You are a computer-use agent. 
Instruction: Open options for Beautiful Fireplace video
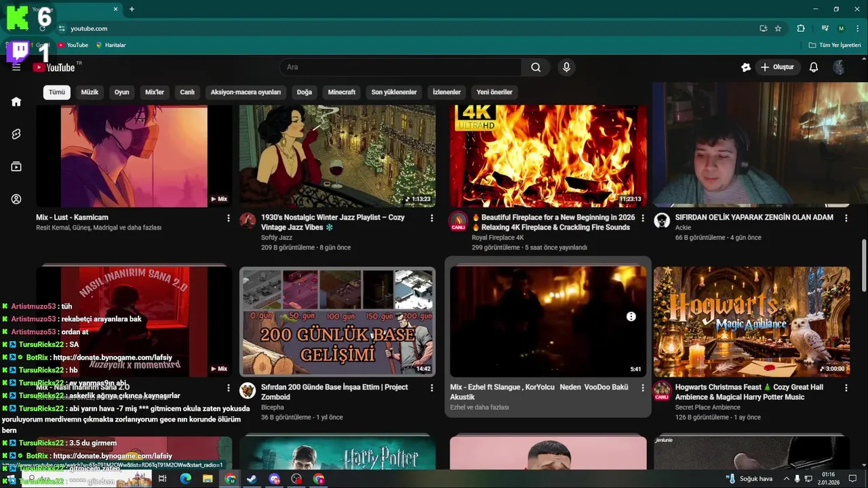tap(643, 218)
